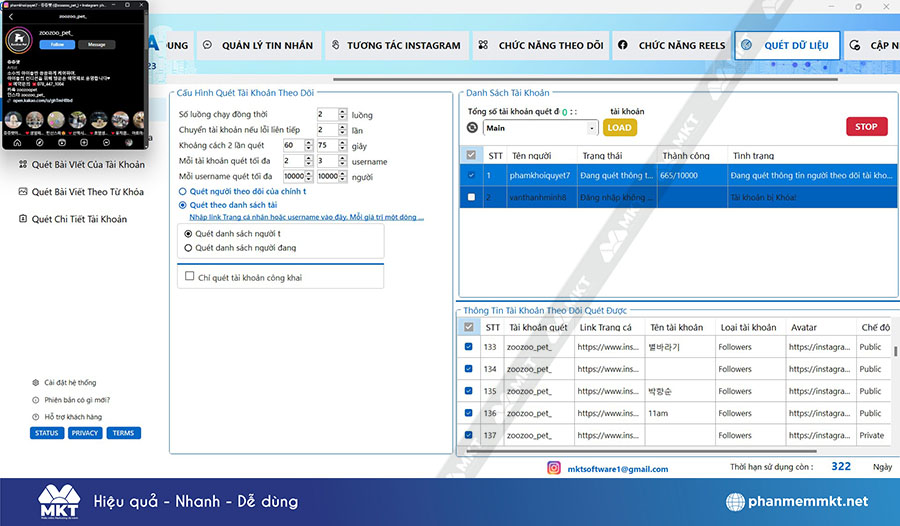The height and width of the screenshot is (526, 900).
Task: Open the Main category dropdown
Action: click(x=541, y=128)
